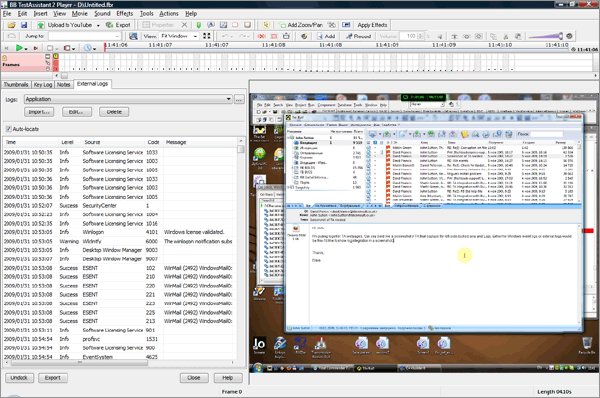This screenshot has width=600, height=398.
Task: Click the go-to-start playback icon
Action: [6, 48]
